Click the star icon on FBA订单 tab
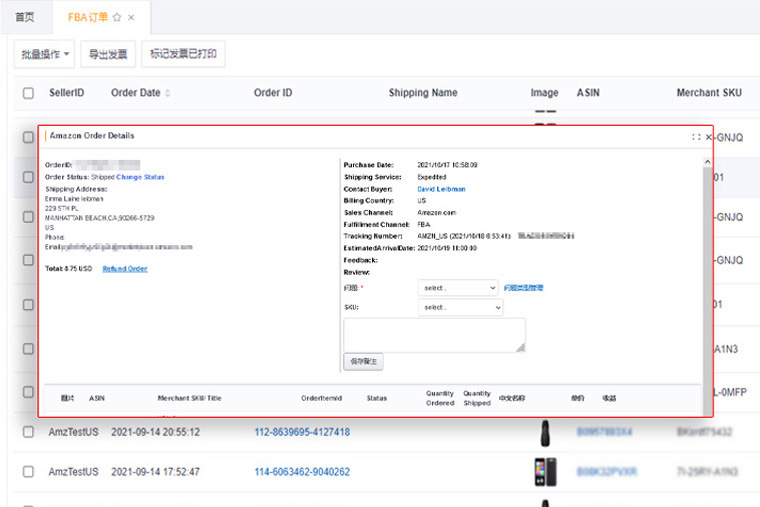Image resolution: width=760 pixels, height=507 pixels. click(116, 17)
